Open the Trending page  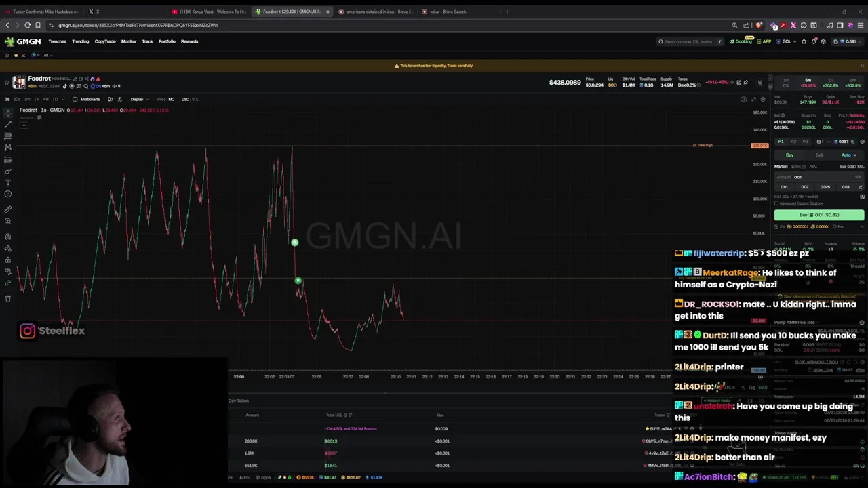click(80, 41)
